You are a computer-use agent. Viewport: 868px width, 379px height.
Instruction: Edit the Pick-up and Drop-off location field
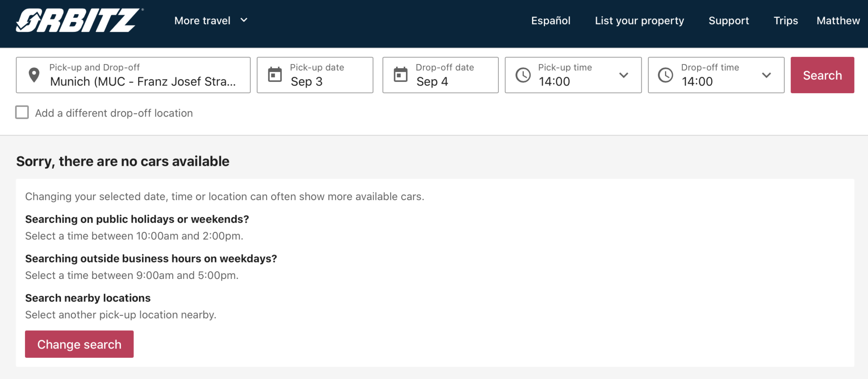coord(142,81)
